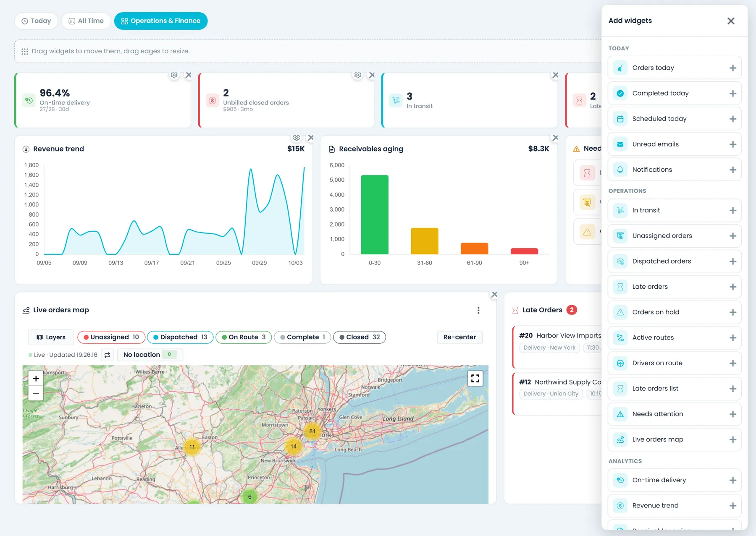The image size is (756, 536).
Task: Remove the Receivables aging widget
Action: point(555,138)
